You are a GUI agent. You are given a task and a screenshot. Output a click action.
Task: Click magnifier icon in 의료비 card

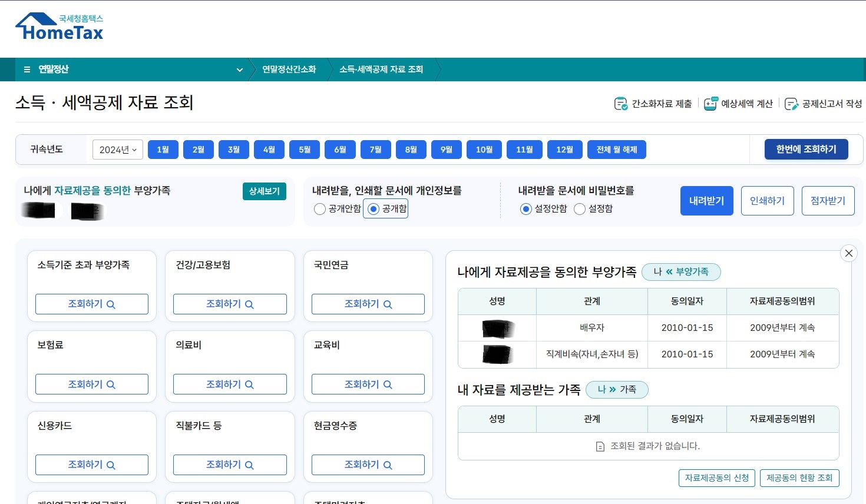(x=249, y=384)
